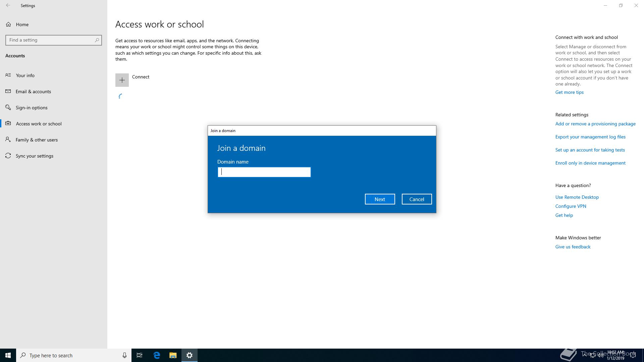The height and width of the screenshot is (362, 644).
Task: Open Configure VPN link
Action: pos(571,206)
